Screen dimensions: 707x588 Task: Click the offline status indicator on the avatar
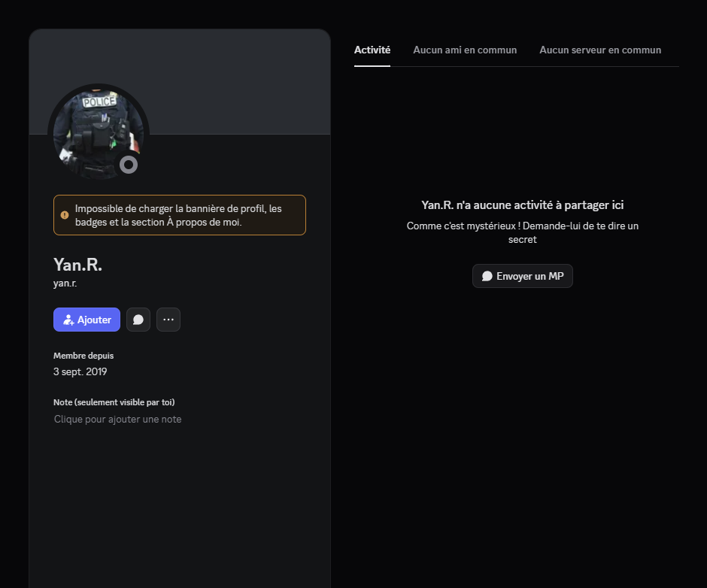pos(129,165)
